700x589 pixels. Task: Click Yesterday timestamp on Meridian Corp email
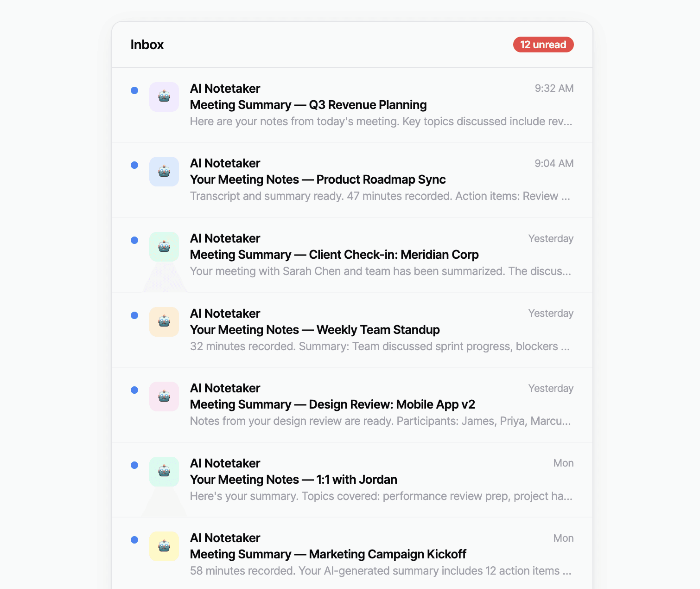(x=551, y=238)
